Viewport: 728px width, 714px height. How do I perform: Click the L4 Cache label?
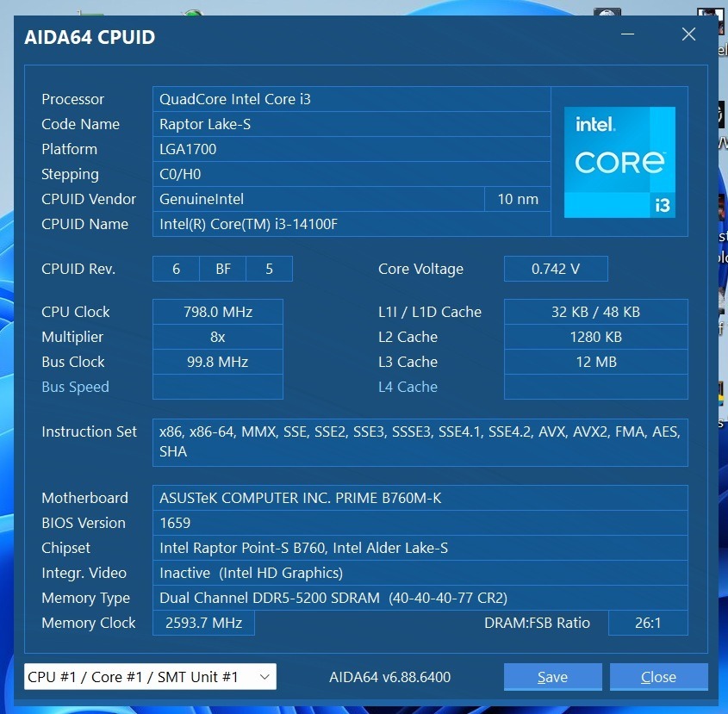pyautogui.click(x=408, y=387)
